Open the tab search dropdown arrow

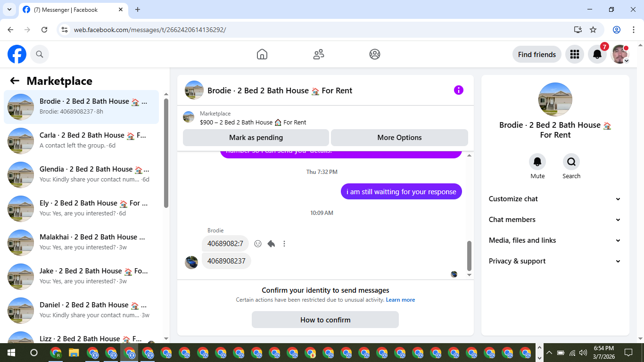coord(9,9)
